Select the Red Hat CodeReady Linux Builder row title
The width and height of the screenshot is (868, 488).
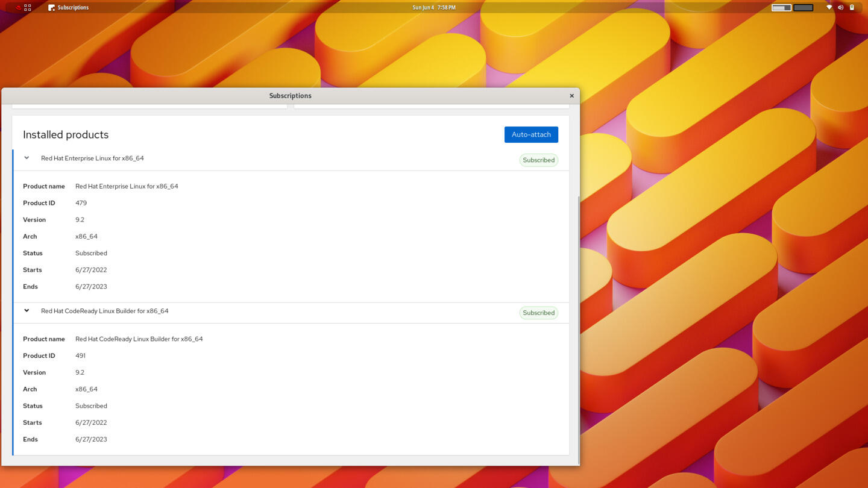click(104, 311)
